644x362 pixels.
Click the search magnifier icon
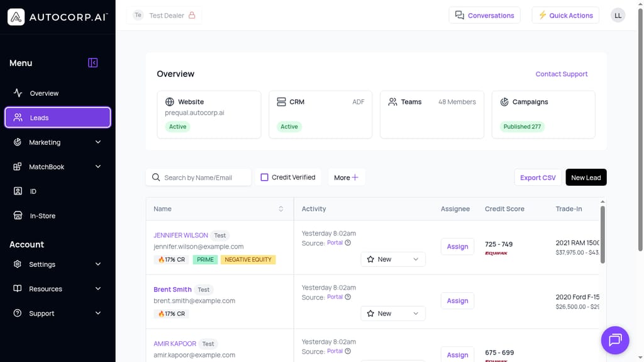[156, 178]
